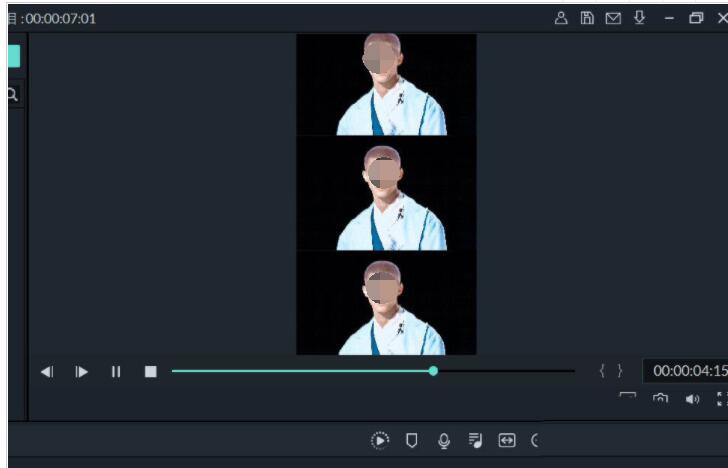Viewport: 728px width, 468px height.
Task: Take a snapshot with the camera icon
Action: point(660,398)
